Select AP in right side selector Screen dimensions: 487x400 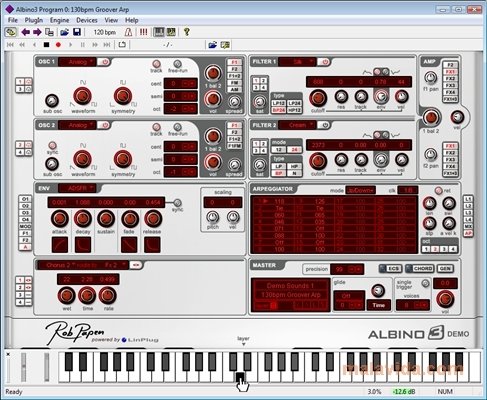[x=468, y=233]
